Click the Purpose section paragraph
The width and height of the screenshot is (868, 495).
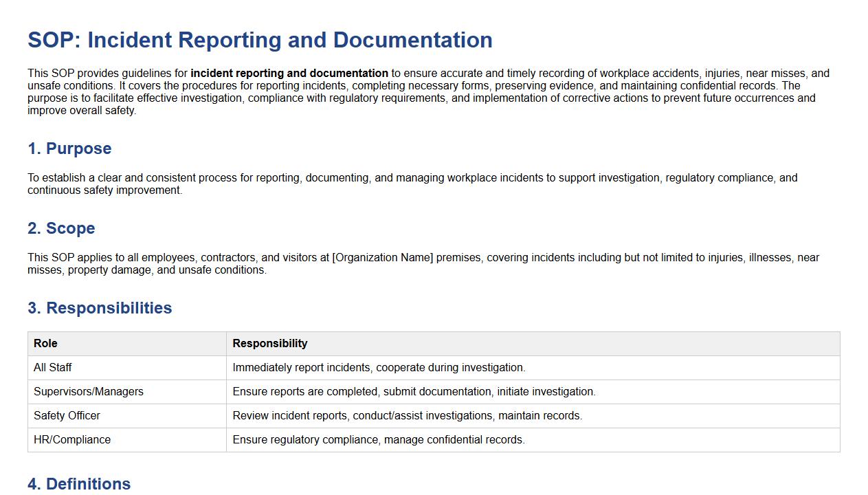(412, 184)
